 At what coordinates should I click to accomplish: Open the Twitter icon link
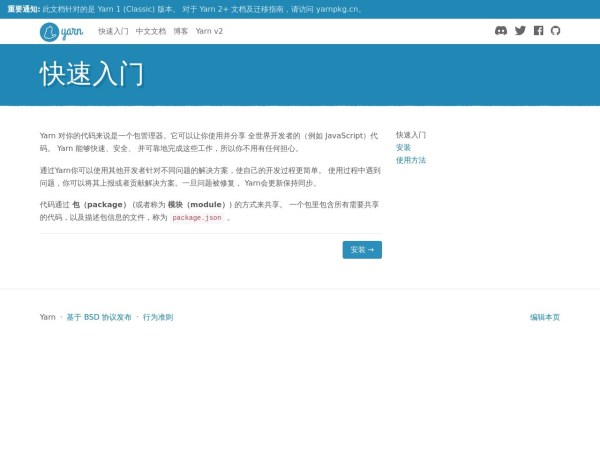tap(520, 31)
